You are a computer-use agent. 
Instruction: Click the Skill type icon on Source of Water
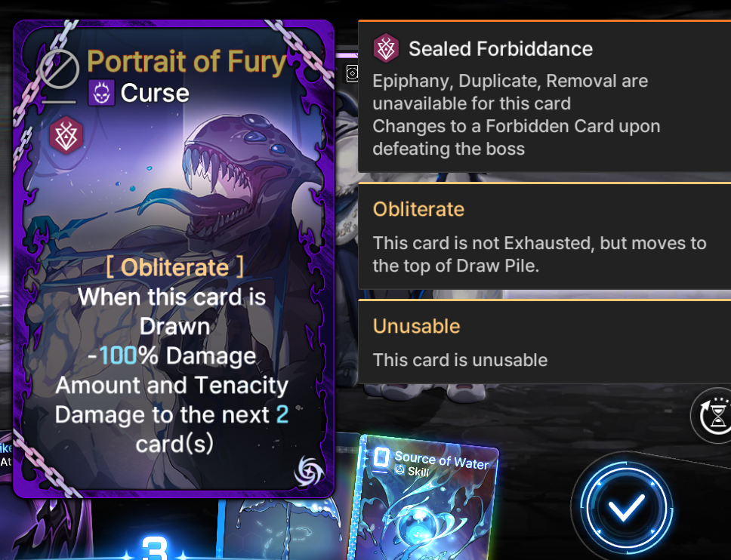pyautogui.click(x=399, y=470)
